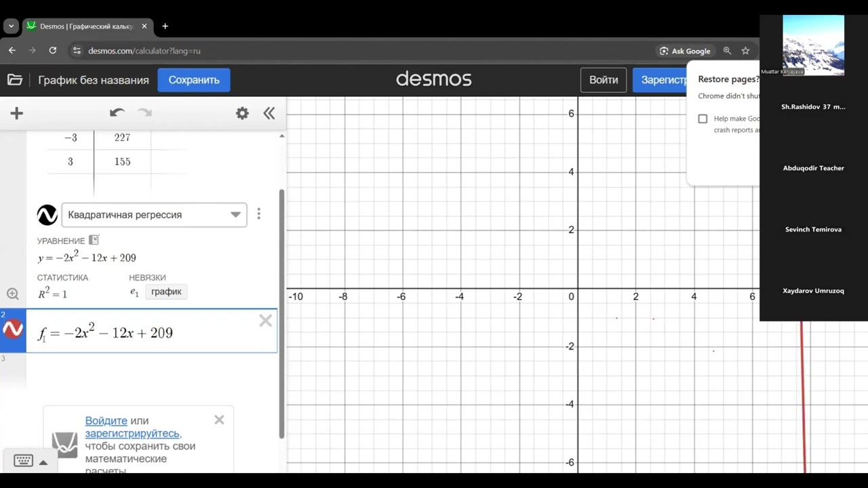Click the regression curve icon
868x488 pixels.
click(x=47, y=215)
